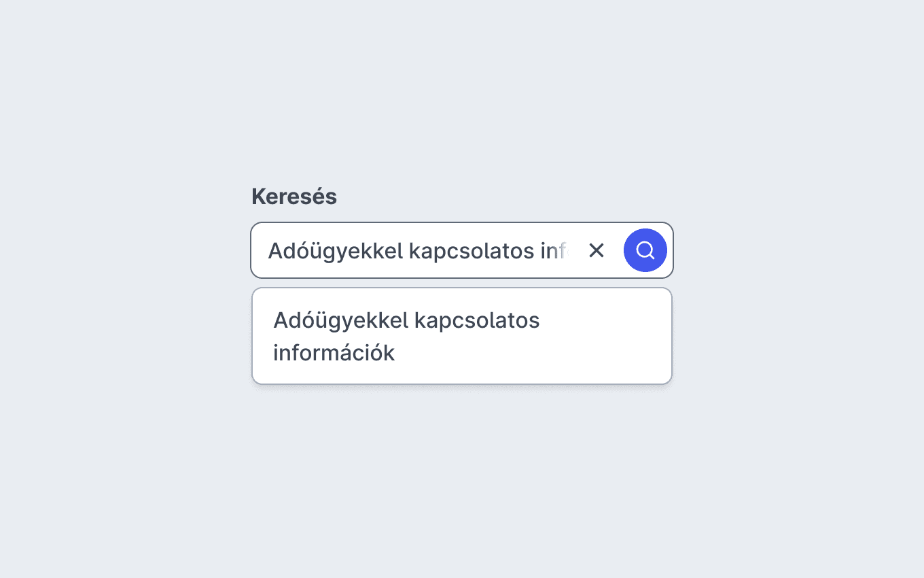The width and height of the screenshot is (924, 578).
Task: Click 'Adóügyekkel kapcsolatos' in the suggestion box
Action: [x=406, y=321]
